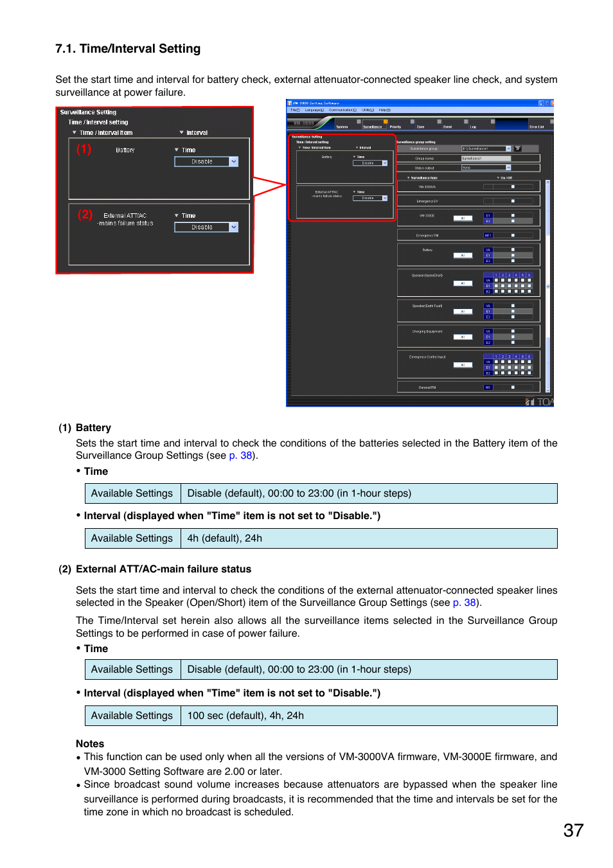The height and width of the screenshot is (868, 613).
Task: Check the Battery VA row checkbox
Action: (513, 250)
